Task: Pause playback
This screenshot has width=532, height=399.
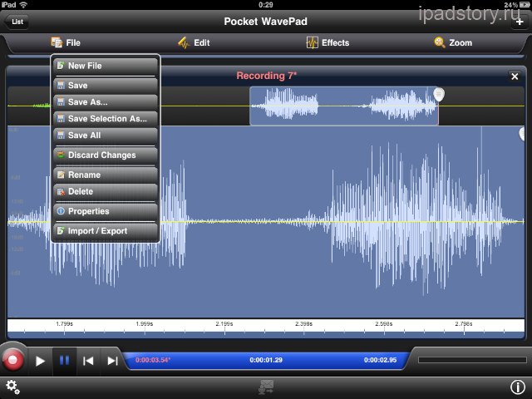Action: click(65, 360)
